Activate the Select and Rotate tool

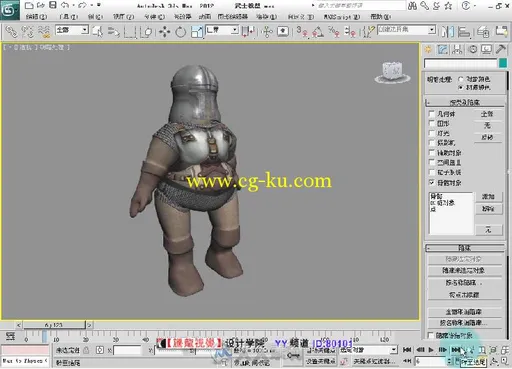click(180, 32)
